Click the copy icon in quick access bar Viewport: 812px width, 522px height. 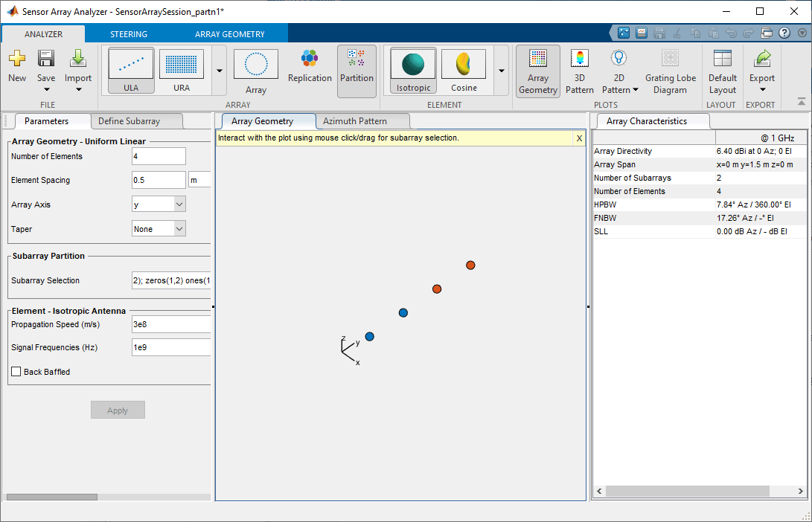(x=695, y=33)
